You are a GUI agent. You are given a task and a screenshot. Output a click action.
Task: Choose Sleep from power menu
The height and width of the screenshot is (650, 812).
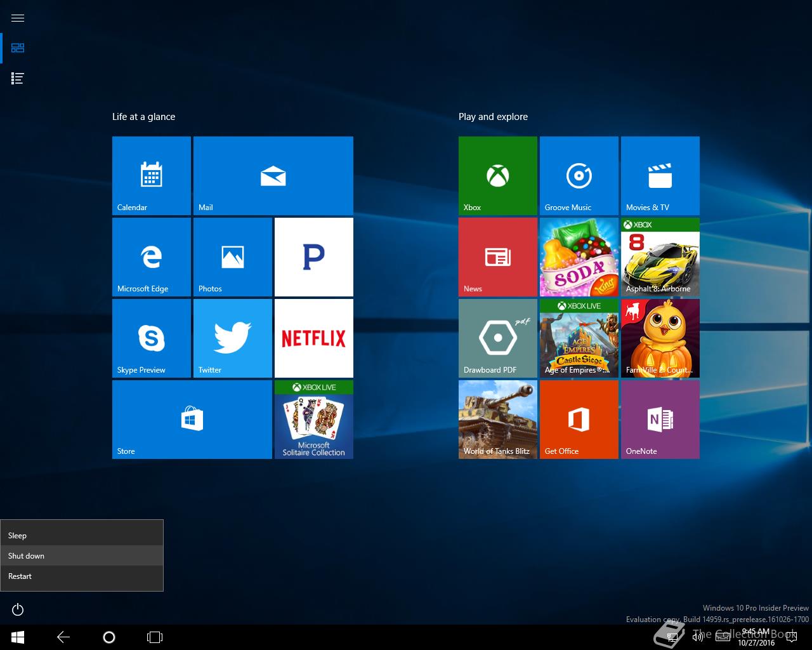pos(82,535)
